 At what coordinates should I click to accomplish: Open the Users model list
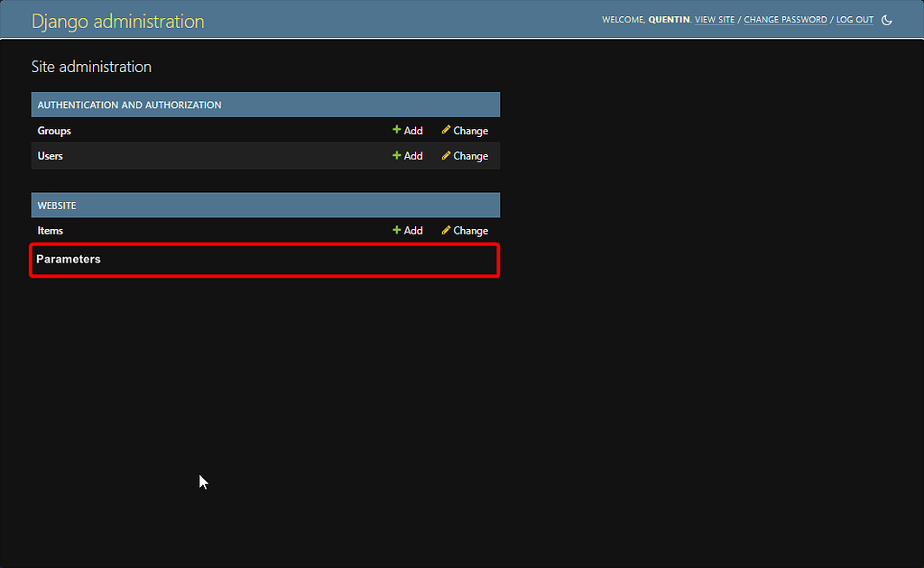(50, 155)
